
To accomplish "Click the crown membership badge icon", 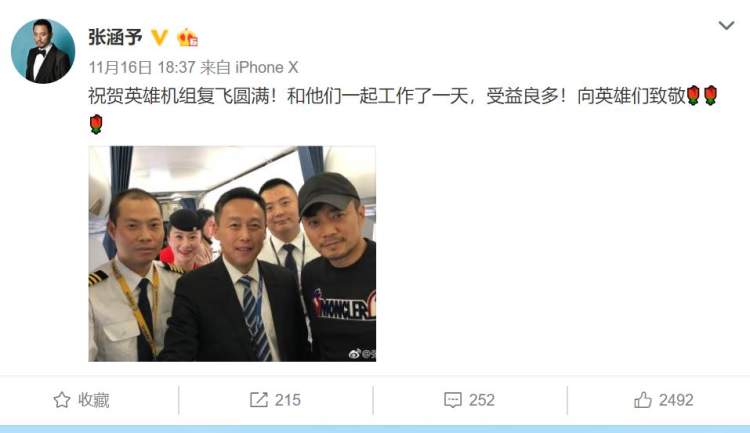I will coord(187,37).
